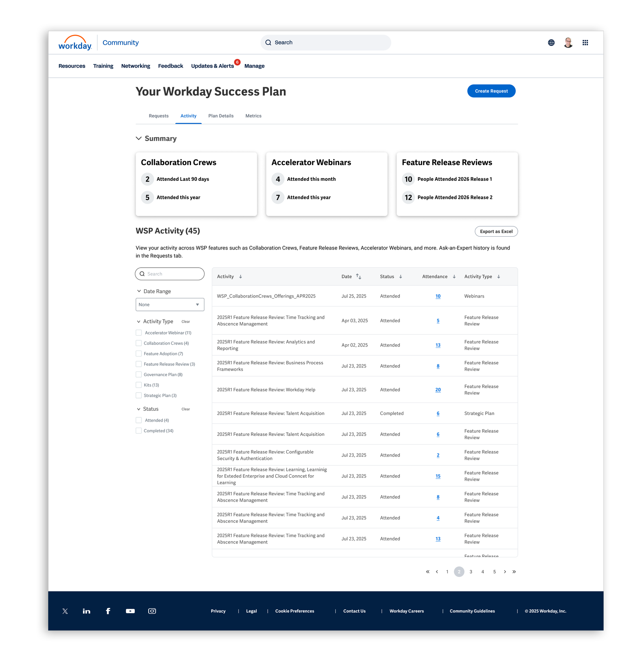This screenshot has height=665, width=644.
Task: Check the Feature Adoption (7) filter
Action: [139, 354]
